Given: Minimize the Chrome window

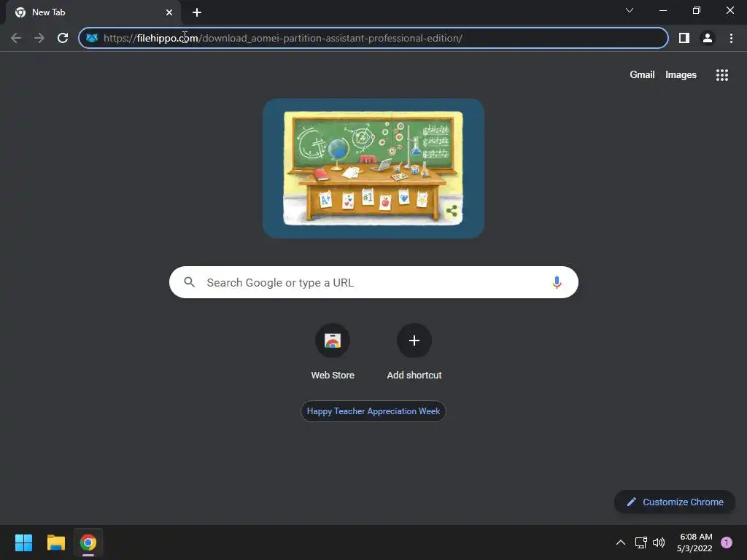Looking at the screenshot, I should [663, 10].
